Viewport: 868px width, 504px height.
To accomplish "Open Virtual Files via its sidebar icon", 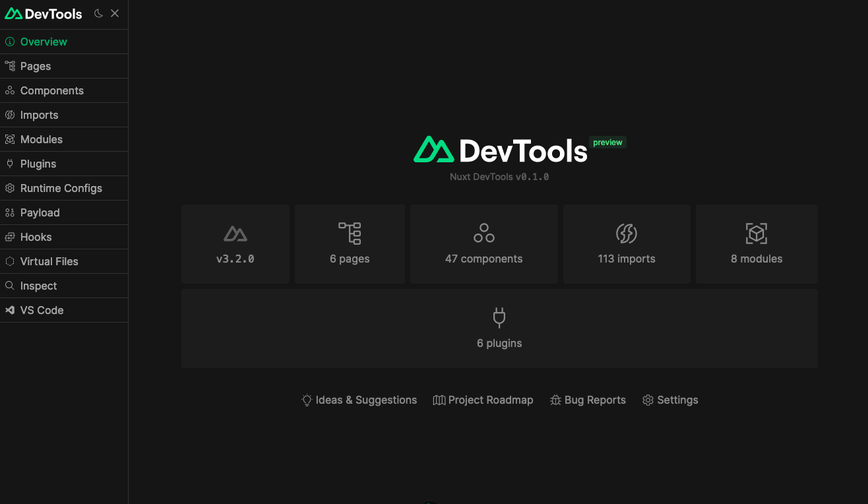I will pyautogui.click(x=9, y=261).
